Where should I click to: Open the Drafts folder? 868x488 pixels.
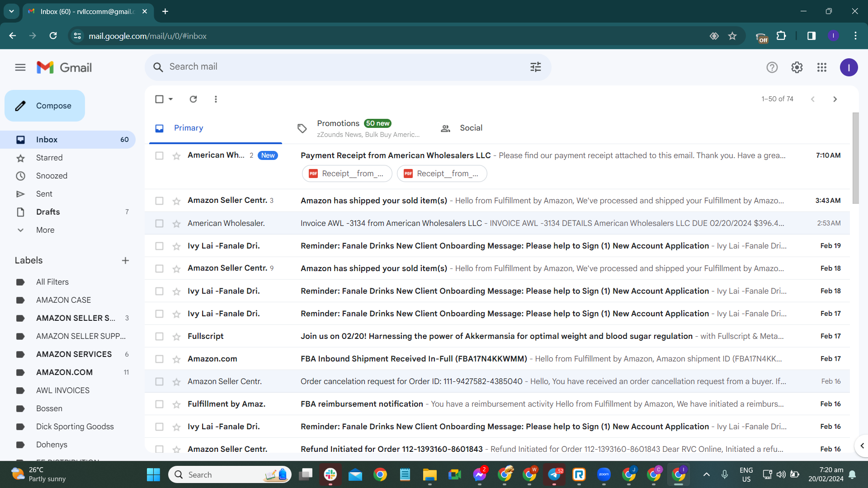point(68,212)
